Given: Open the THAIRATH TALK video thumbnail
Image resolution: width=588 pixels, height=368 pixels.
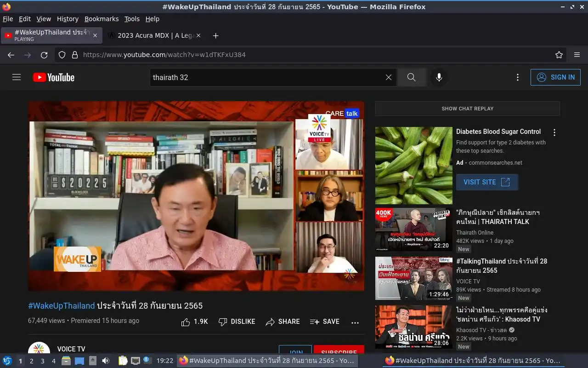Looking at the screenshot, I should pyautogui.click(x=414, y=230).
